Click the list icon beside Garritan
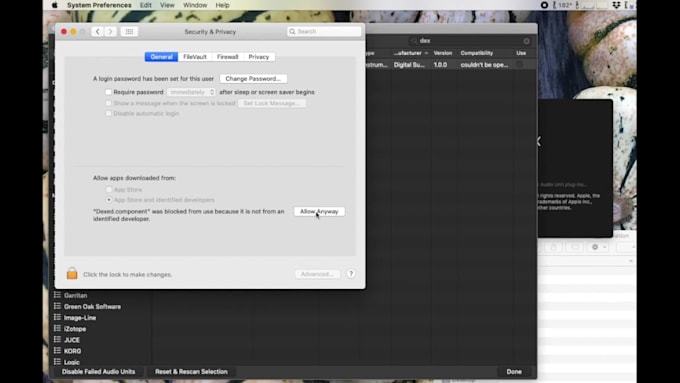Viewport: 680px width, 383px height. [57, 295]
